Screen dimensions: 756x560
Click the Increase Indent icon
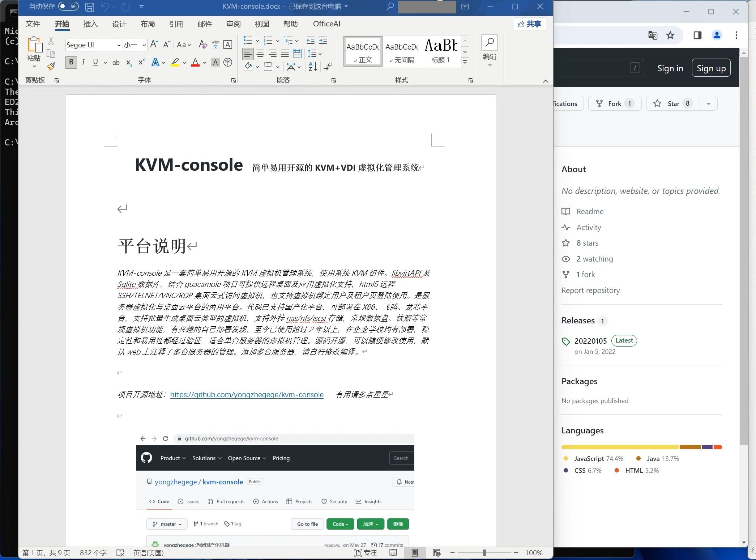pos(323,40)
